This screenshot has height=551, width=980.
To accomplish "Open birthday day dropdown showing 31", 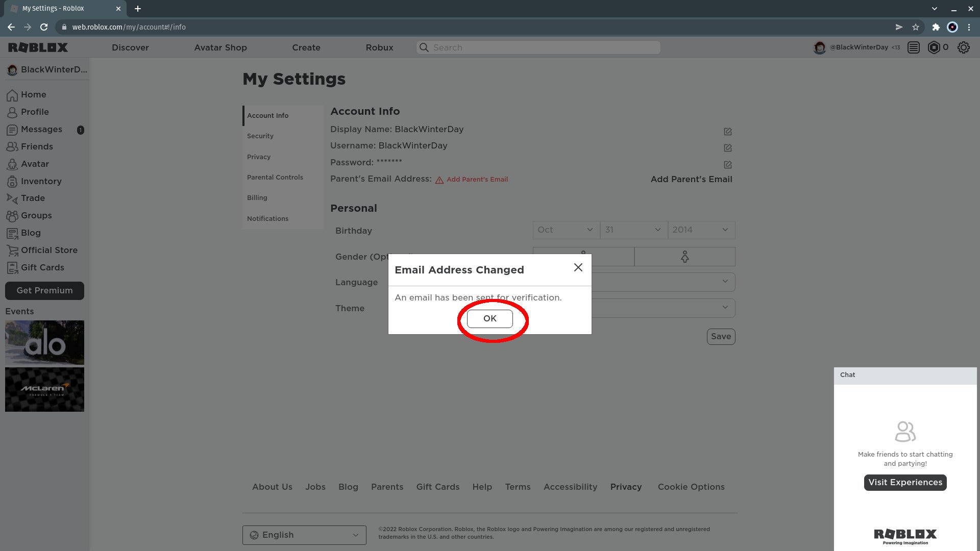I will [633, 230].
